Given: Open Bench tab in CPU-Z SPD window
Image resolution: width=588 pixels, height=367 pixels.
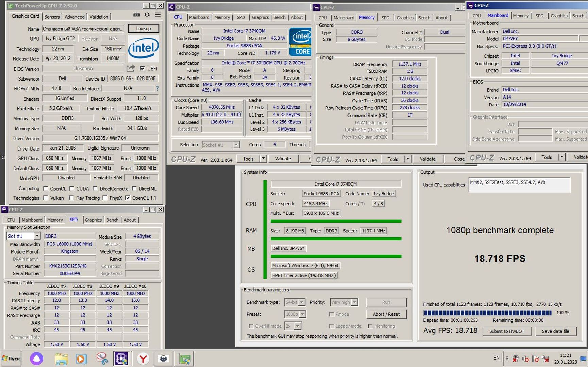Looking at the screenshot, I should pyautogui.click(x=112, y=220).
